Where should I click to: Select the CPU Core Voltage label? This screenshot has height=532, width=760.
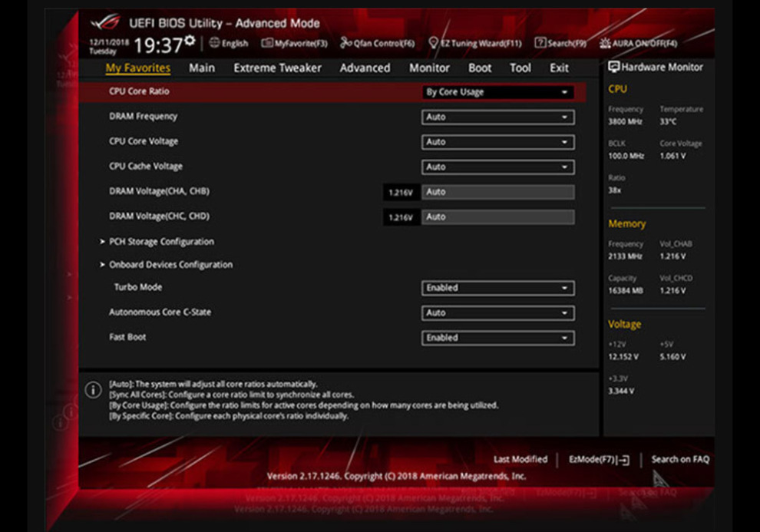point(144,141)
